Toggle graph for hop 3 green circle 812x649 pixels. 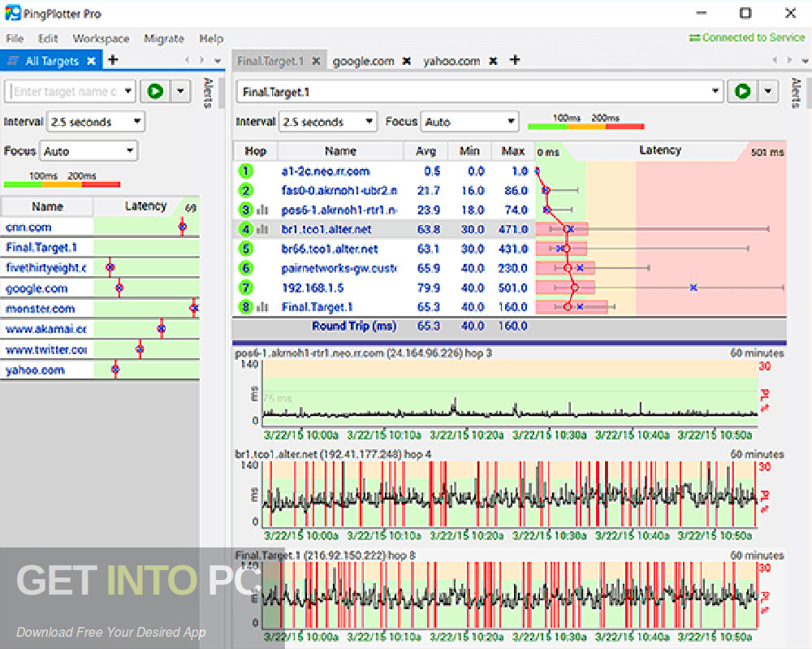click(x=246, y=210)
